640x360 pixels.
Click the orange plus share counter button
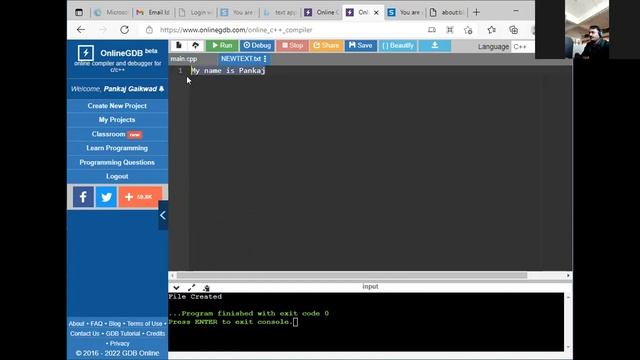coord(140,197)
